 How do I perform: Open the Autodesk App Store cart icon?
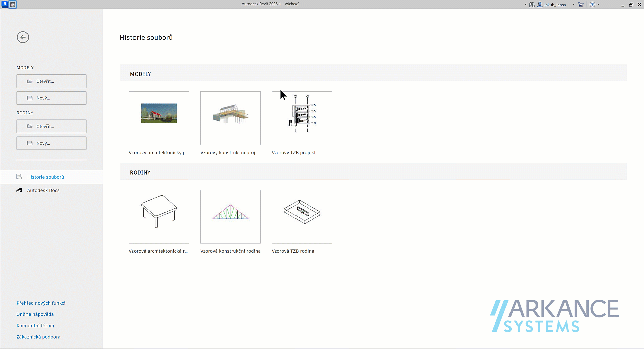[581, 5]
